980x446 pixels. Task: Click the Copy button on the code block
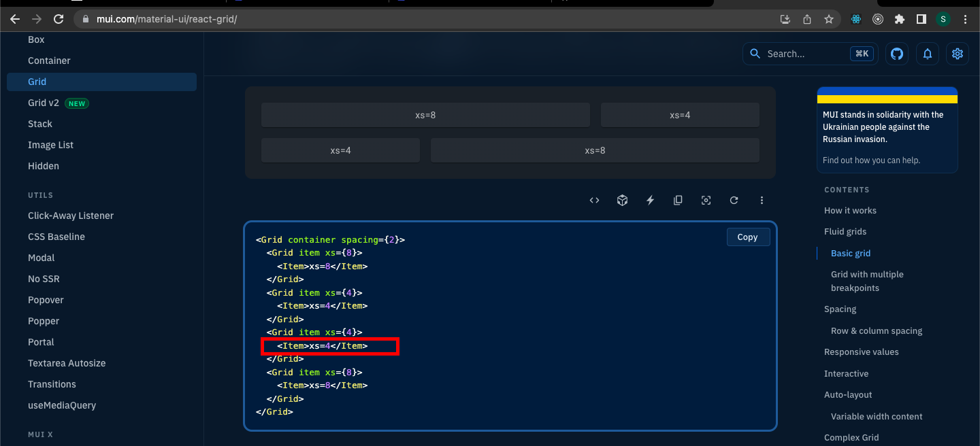[748, 237]
